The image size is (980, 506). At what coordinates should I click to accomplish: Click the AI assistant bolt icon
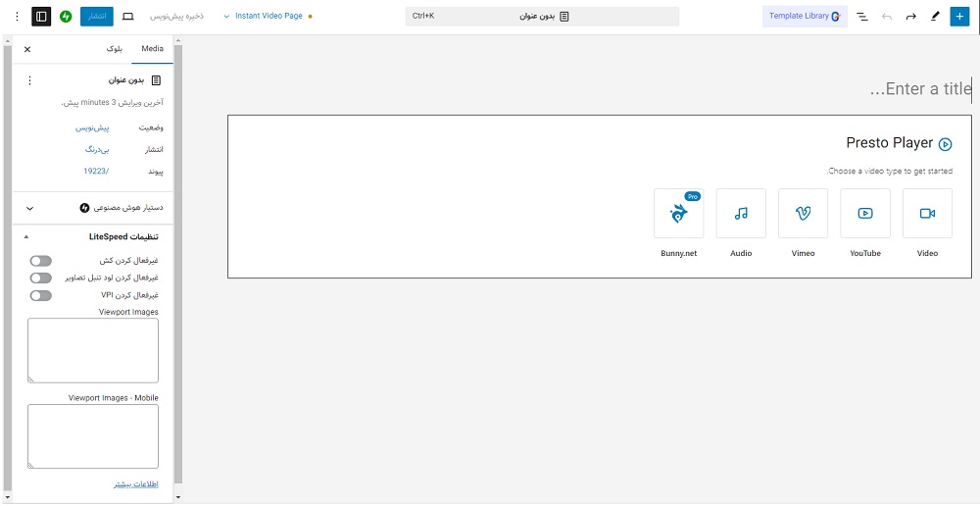(85, 208)
